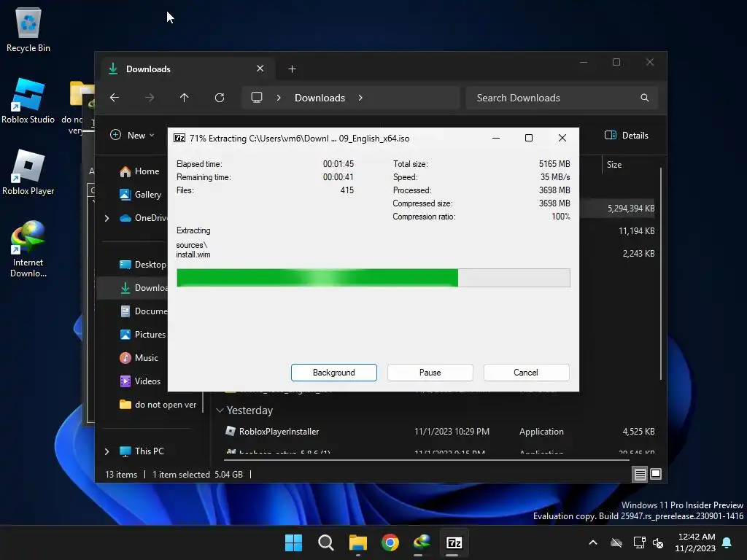Open the New dropdown menu
Viewport: 747px width, 560px height.
pos(132,135)
